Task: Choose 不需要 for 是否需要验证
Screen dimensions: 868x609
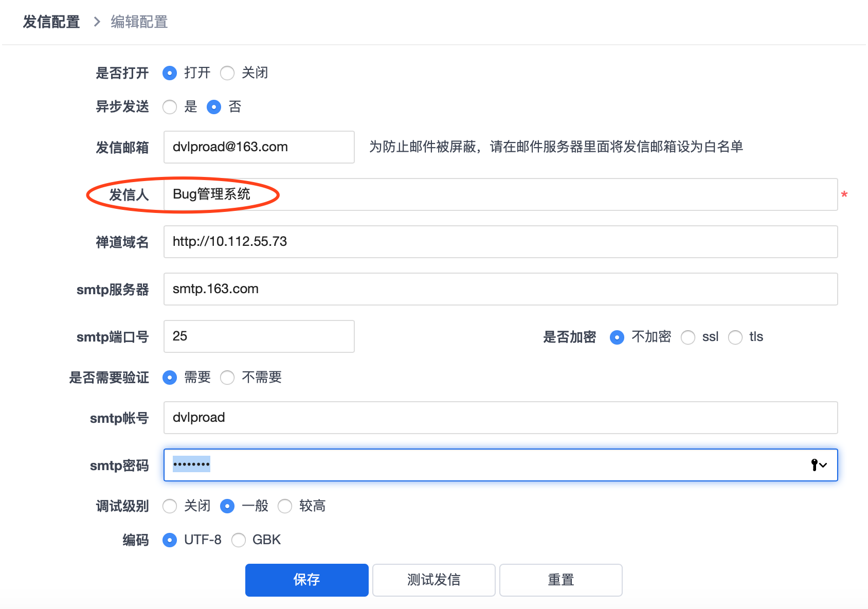Action: (227, 378)
